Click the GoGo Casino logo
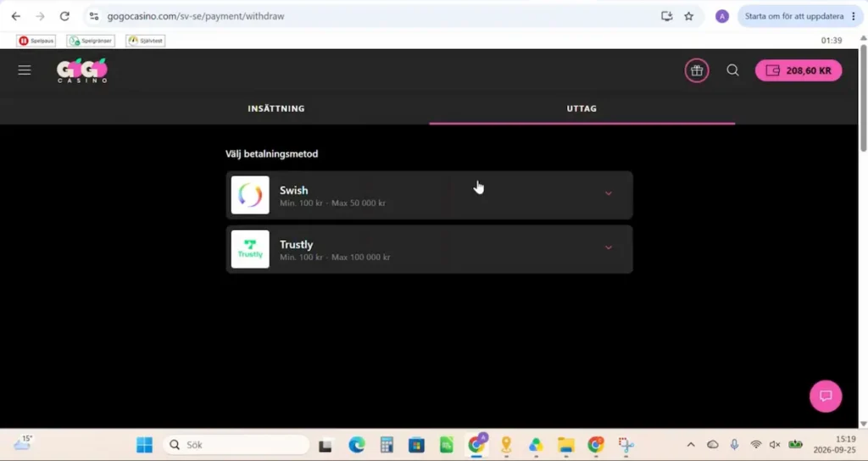 point(82,70)
